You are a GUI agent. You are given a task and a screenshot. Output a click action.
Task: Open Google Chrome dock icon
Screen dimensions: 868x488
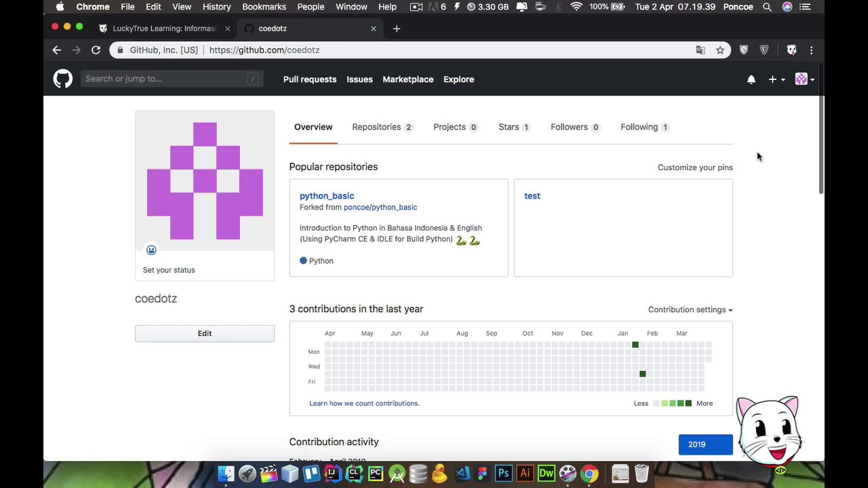tap(589, 473)
